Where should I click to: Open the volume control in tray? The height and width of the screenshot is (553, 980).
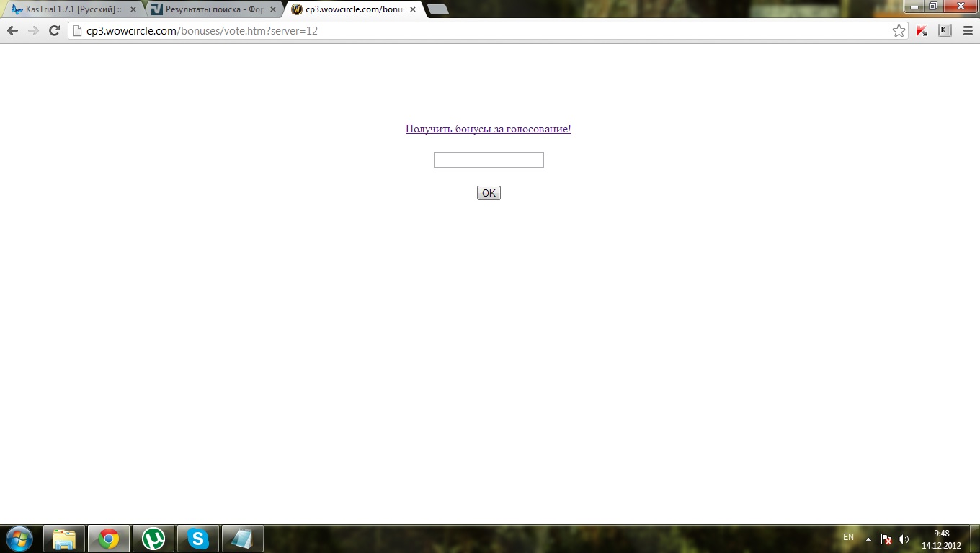click(904, 539)
